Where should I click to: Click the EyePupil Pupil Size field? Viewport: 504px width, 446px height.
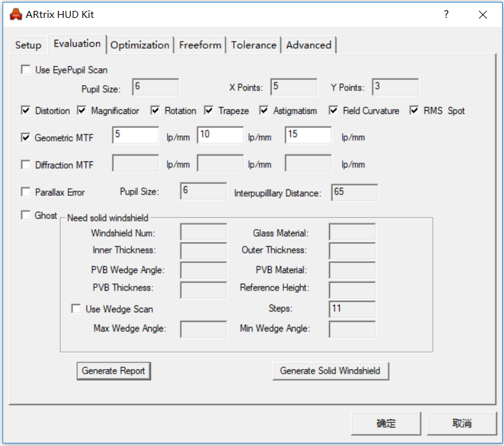pos(155,87)
